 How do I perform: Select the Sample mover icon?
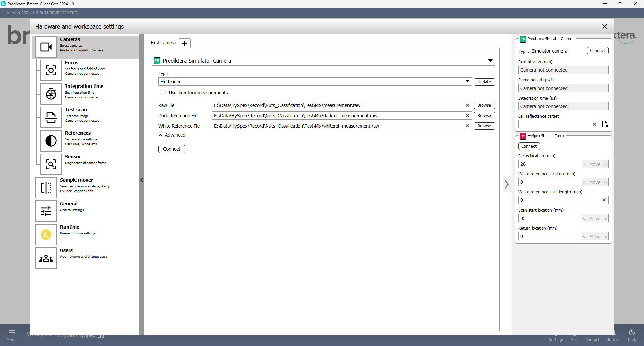[x=46, y=188]
